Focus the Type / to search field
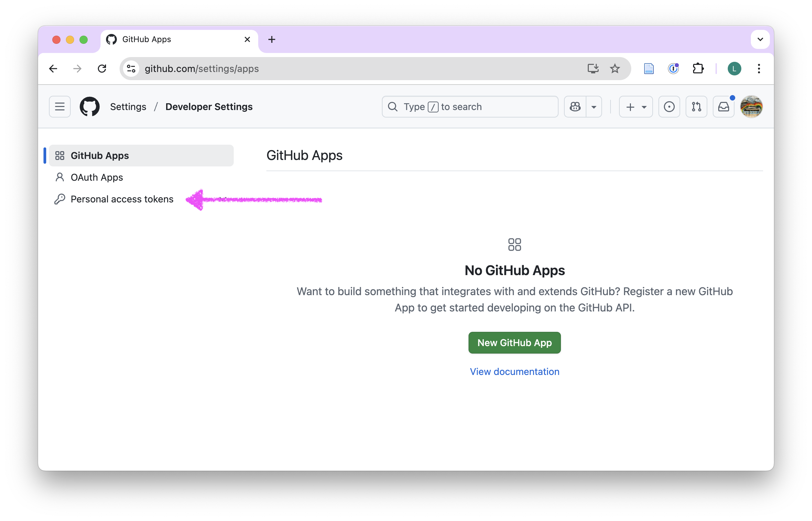The height and width of the screenshot is (521, 812). (x=470, y=107)
